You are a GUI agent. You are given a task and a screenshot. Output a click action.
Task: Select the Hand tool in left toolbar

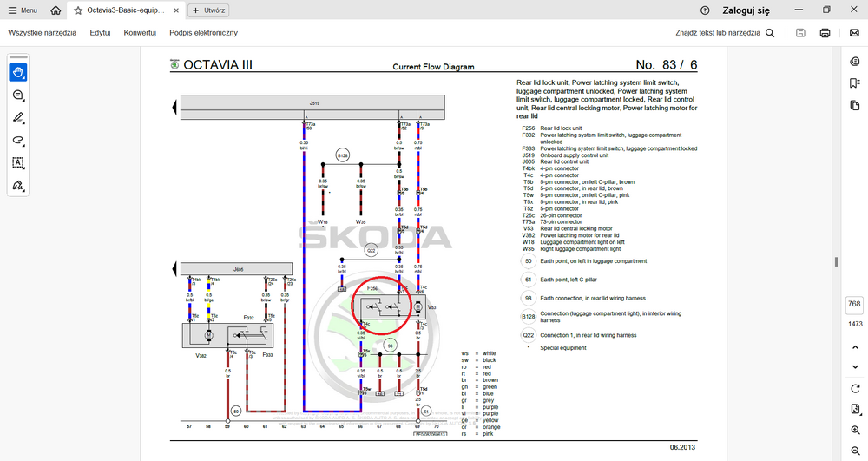(x=17, y=72)
